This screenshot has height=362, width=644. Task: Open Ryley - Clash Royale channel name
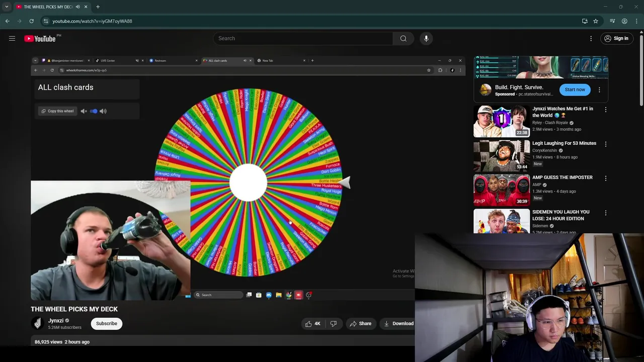550,123
